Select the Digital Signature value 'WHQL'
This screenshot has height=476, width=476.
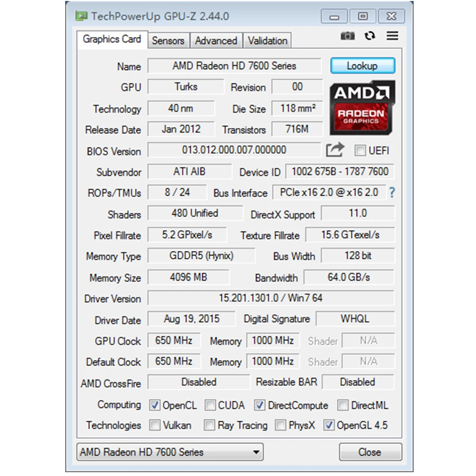355,319
